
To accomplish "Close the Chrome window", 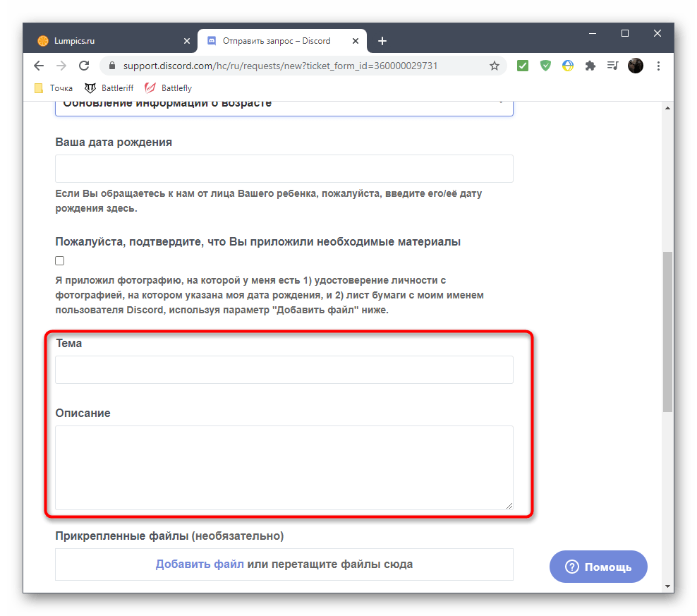I will pos(657,33).
